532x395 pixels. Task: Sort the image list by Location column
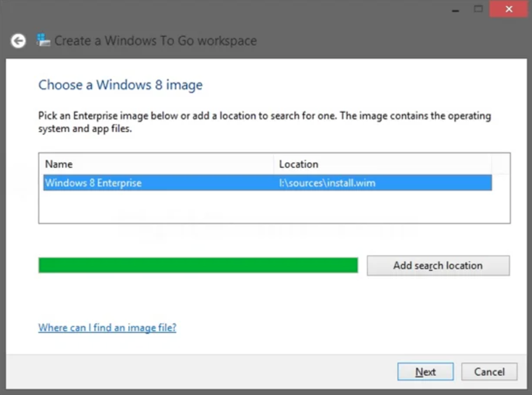[382, 164]
